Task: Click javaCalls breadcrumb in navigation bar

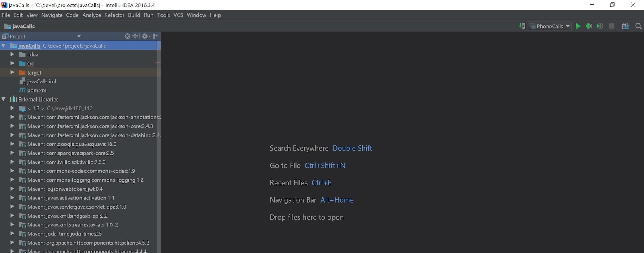Action: [19, 26]
